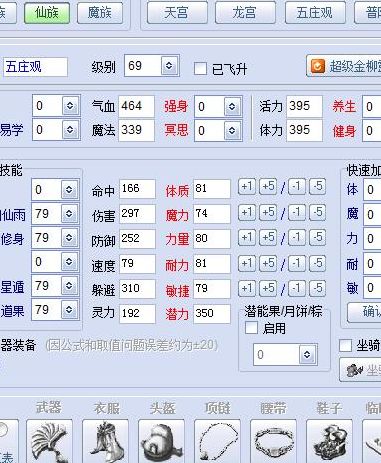381x463 pixels.
Task: Open the 级别 level spinner showing 69
Action: tap(152, 66)
